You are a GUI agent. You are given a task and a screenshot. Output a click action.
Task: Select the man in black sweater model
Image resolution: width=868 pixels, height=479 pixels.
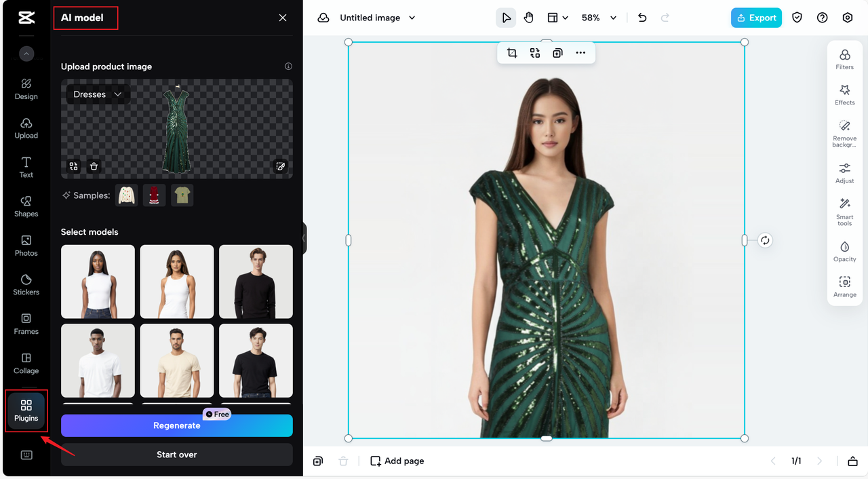(256, 282)
